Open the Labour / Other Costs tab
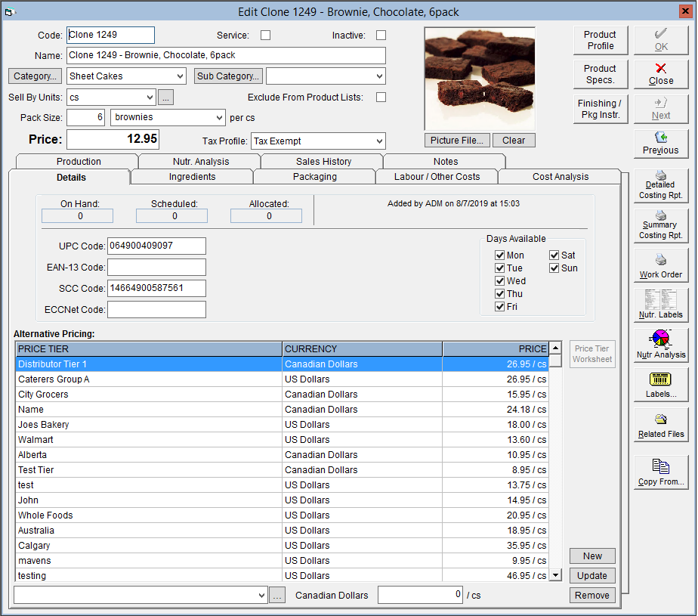The image size is (698, 616). tap(437, 177)
